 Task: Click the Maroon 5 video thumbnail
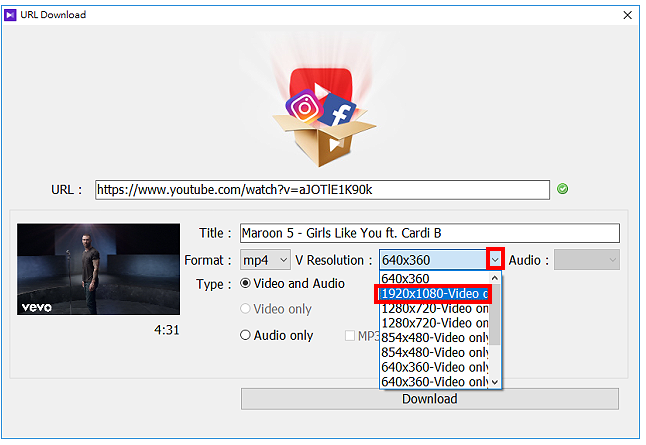98,269
